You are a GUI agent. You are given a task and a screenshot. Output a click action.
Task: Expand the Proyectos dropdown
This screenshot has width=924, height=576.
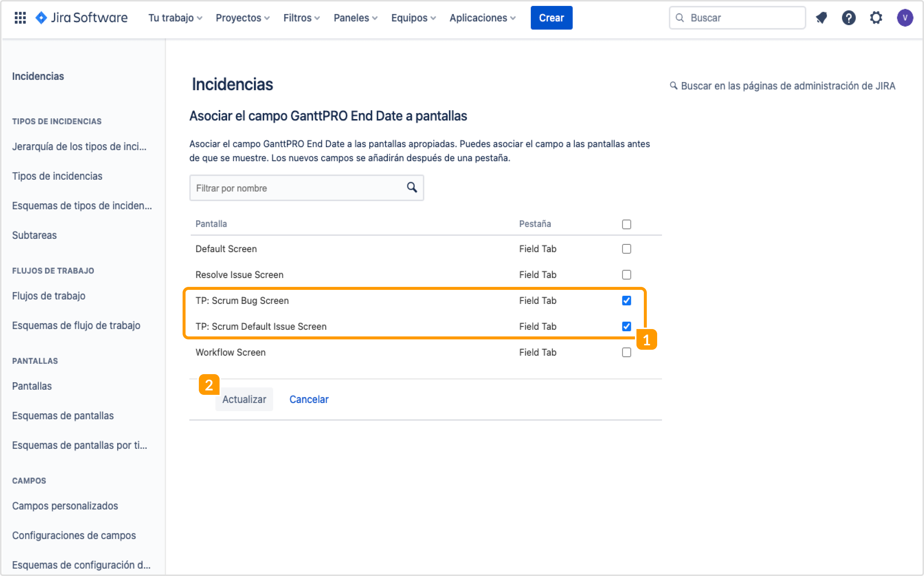[242, 18]
